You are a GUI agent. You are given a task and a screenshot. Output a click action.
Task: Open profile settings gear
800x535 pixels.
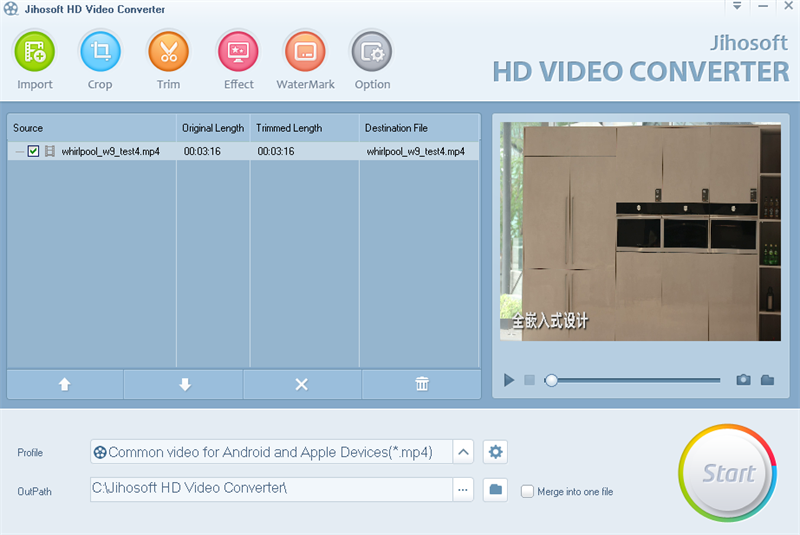pyautogui.click(x=495, y=452)
